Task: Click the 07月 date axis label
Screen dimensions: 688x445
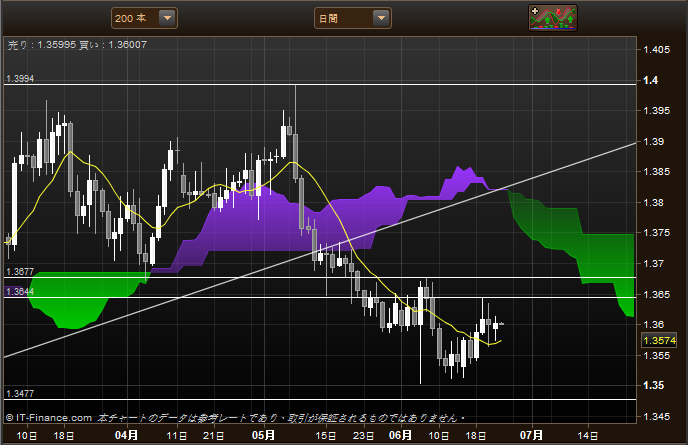Action: [531, 435]
